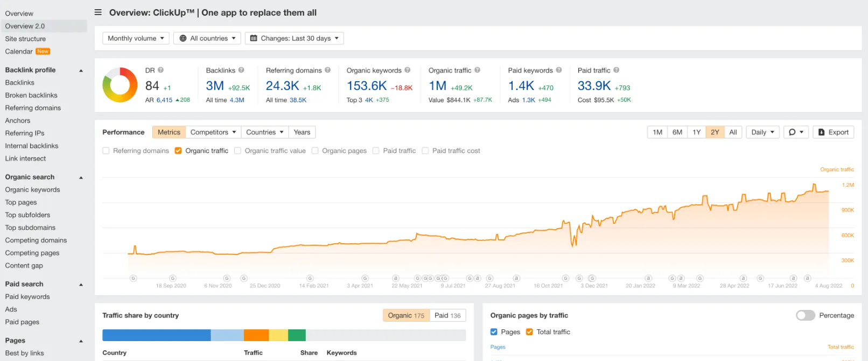
Task: Tick the Paid traffic chart checkbox
Action: 376,151
